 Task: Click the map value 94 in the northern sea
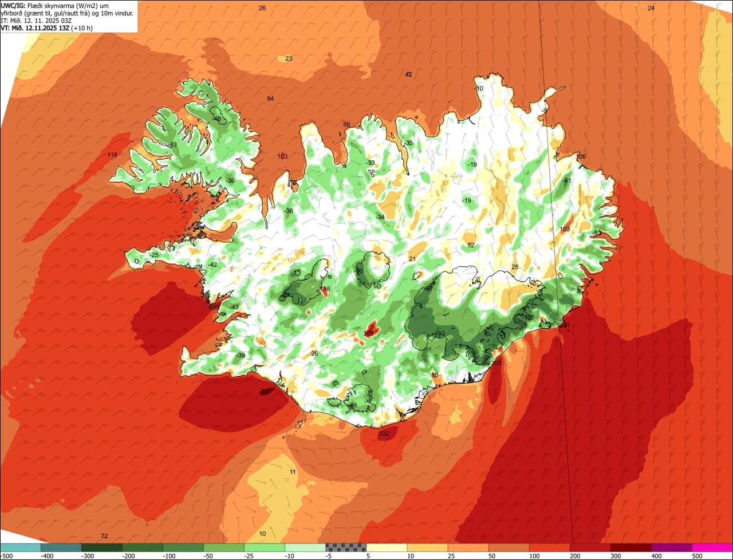coord(270,99)
